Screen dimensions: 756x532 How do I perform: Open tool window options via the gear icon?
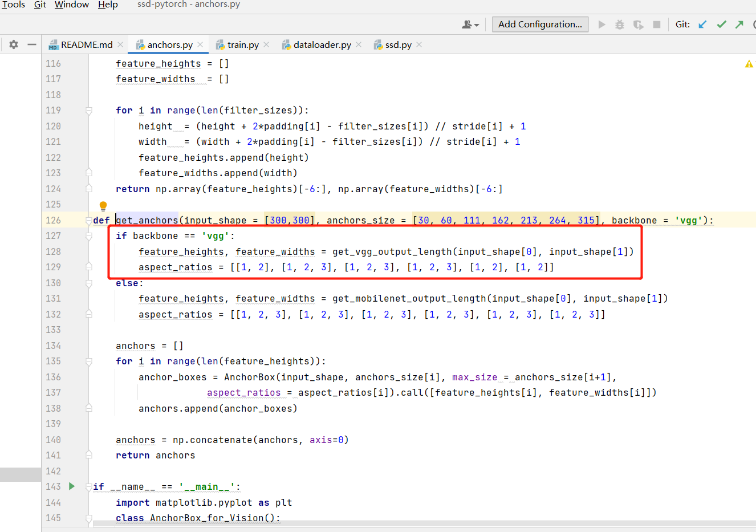13,44
